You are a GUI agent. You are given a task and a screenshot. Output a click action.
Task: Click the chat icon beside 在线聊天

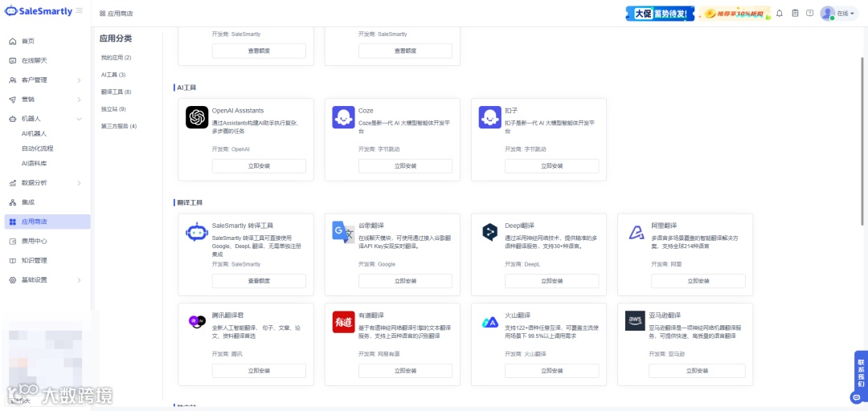(13, 61)
